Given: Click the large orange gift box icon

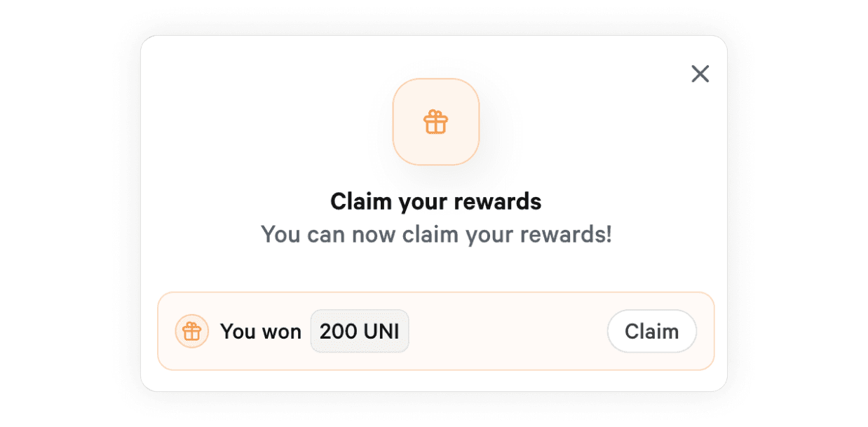Looking at the screenshot, I should 435,122.
